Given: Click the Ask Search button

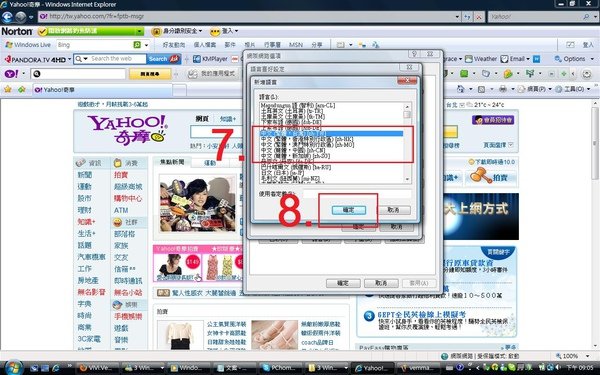Looking at the screenshot, I should click(164, 59).
